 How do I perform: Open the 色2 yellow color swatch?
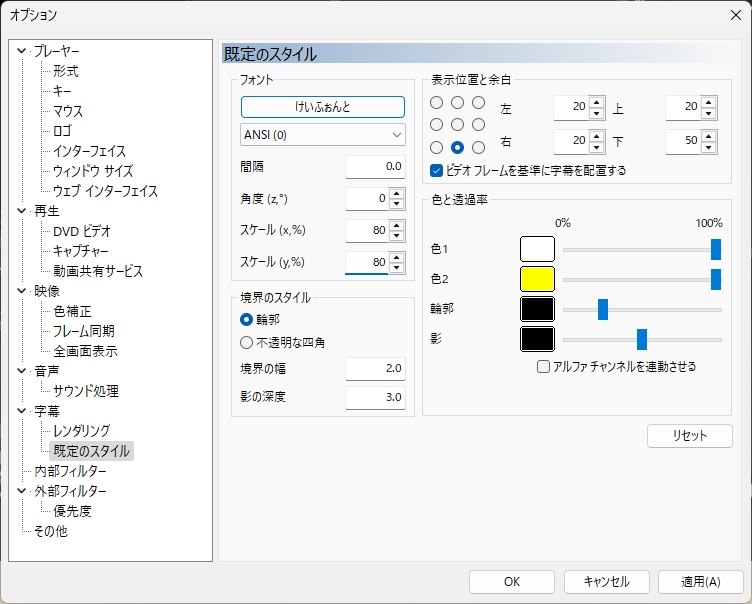pyautogui.click(x=537, y=279)
